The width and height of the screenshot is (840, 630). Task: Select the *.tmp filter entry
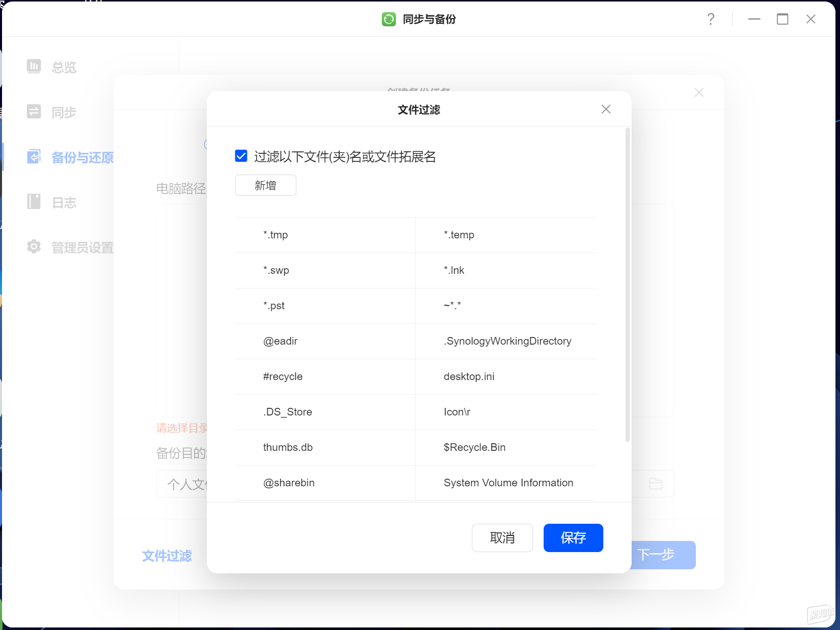coord(325,235)
